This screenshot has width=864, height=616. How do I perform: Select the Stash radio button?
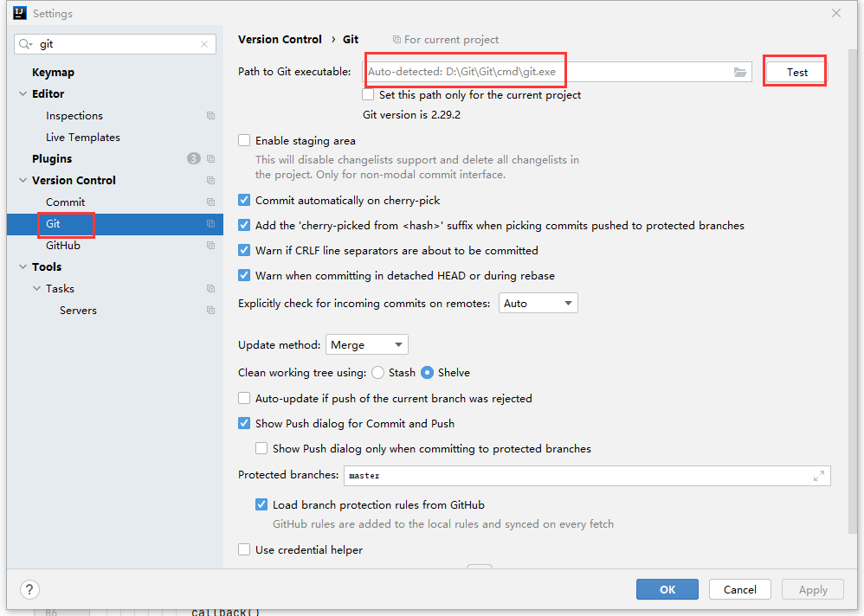(x=377, y=373)
